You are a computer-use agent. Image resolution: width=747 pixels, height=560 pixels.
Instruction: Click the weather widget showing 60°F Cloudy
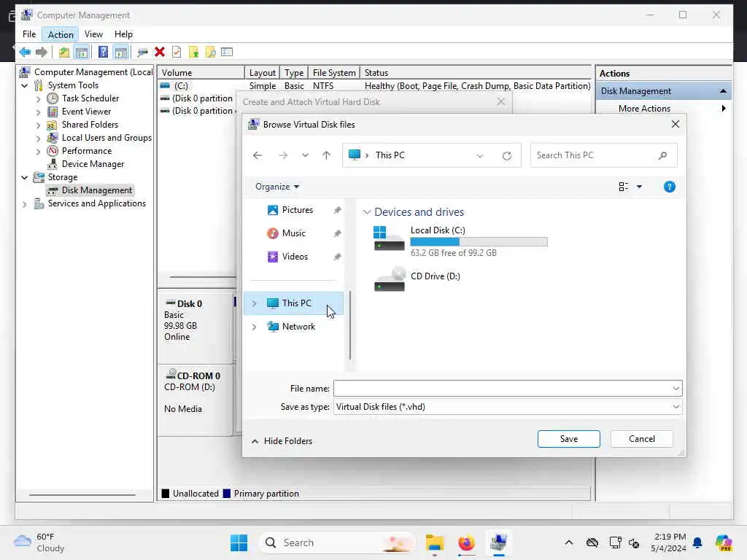pos(39,542)
